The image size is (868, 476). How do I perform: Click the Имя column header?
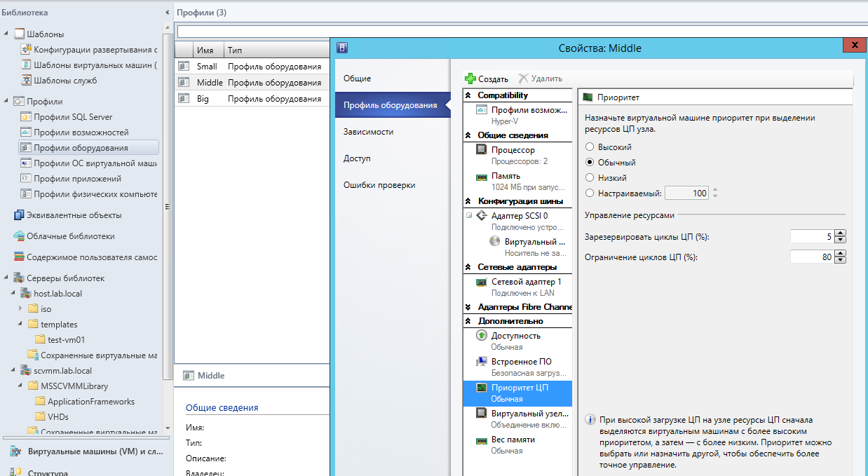[x=205, y=50]
